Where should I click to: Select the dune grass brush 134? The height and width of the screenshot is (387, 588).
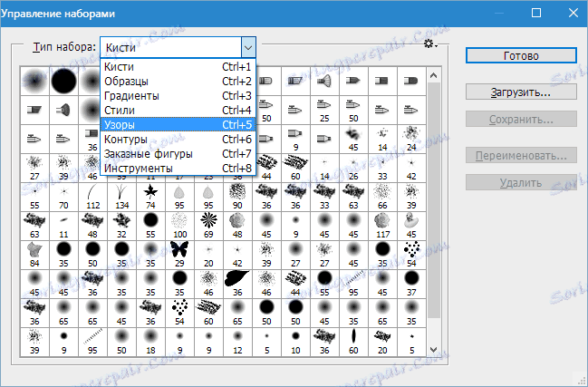coord(122,198)
